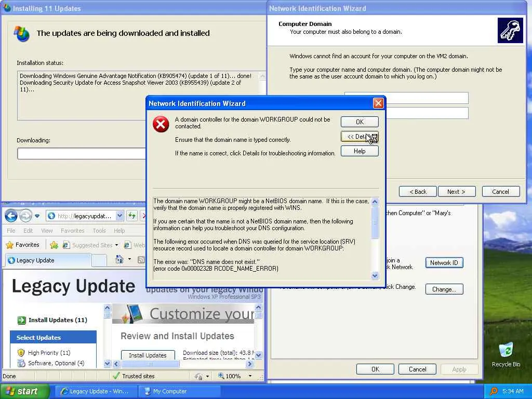Image resolution: width=532 pixels, height=399 pixels.
Task: Click the error details scrollbar thumb
Action: 375,222
